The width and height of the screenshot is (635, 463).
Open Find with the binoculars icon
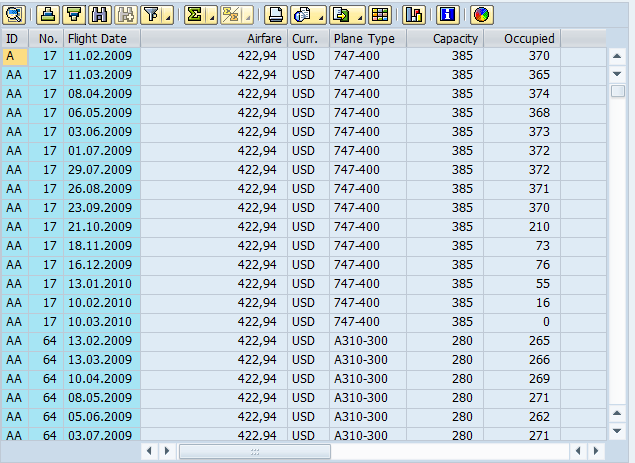(99, 15)
